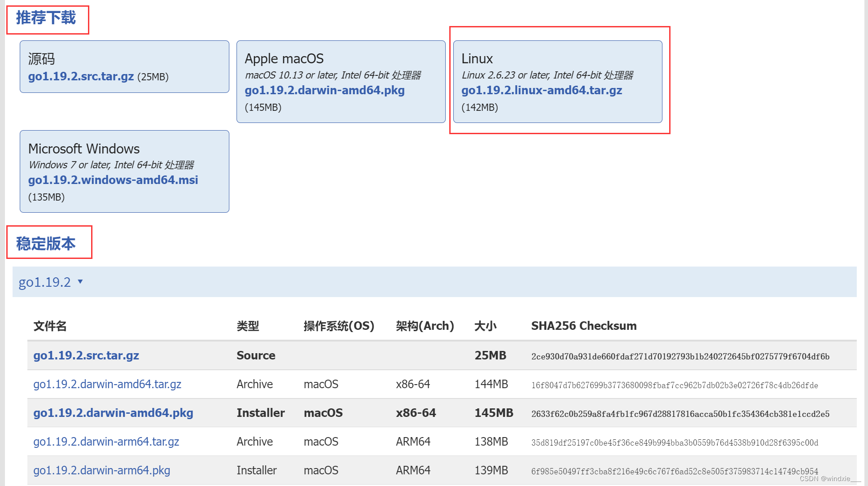Click the 架构(Arch) column header

[x=425, y=326]
